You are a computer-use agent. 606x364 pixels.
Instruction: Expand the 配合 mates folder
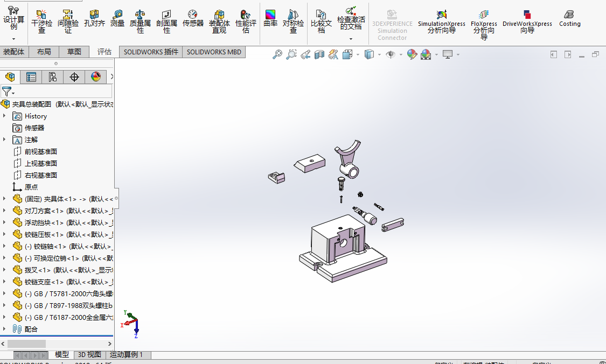click(4, 329)
